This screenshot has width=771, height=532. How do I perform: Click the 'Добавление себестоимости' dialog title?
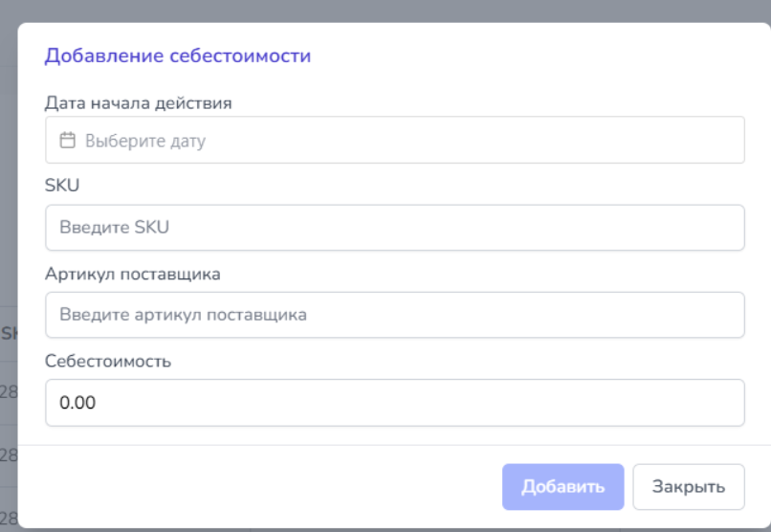tap(178, 55)
